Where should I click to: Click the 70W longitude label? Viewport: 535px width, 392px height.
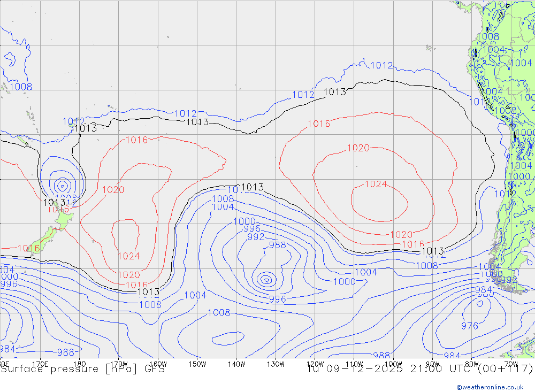(511, 364)
